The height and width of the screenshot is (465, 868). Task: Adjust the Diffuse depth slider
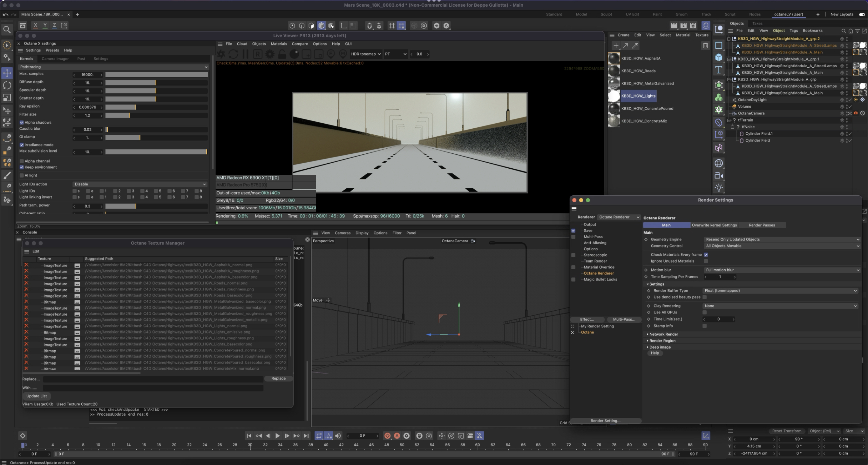(156, 83)
